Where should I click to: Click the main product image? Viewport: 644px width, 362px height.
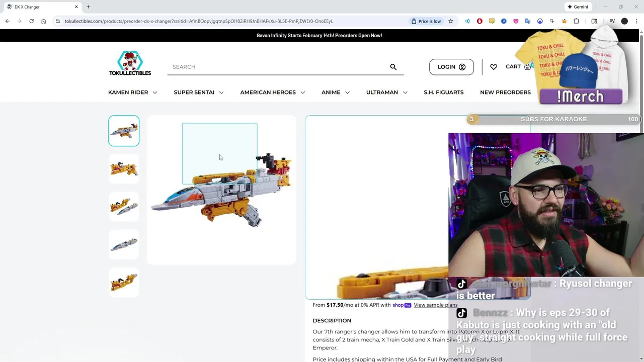coord(221,190)
